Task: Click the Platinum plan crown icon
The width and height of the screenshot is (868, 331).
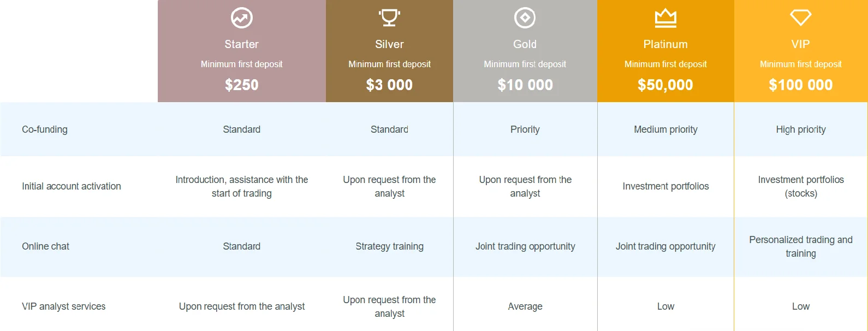Action: pos(665,18)
